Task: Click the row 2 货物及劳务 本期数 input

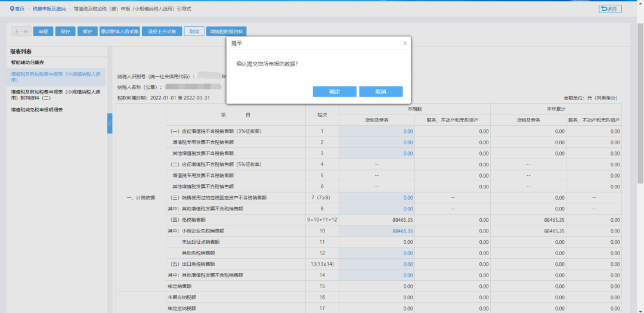Action: tap(377, 142)
